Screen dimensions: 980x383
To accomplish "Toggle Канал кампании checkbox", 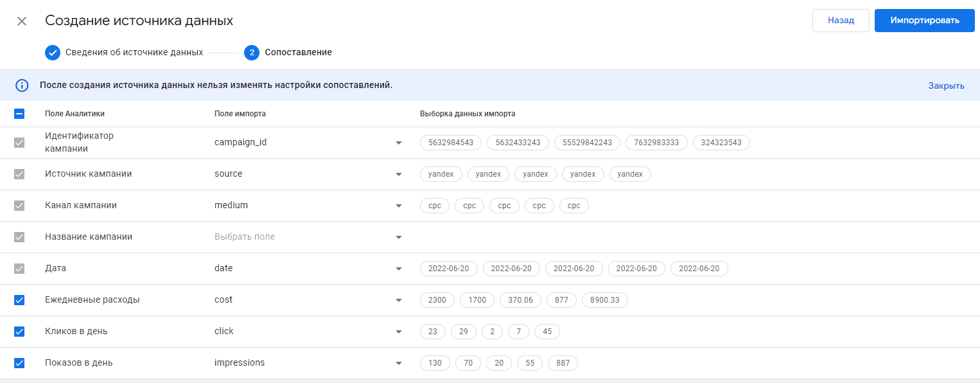I will click(19, 206).
